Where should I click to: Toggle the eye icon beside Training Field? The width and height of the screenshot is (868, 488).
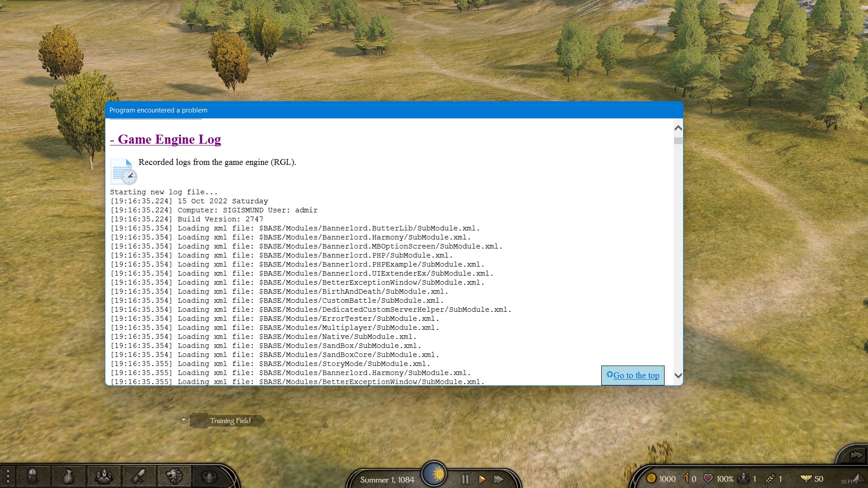pos(184,421)
